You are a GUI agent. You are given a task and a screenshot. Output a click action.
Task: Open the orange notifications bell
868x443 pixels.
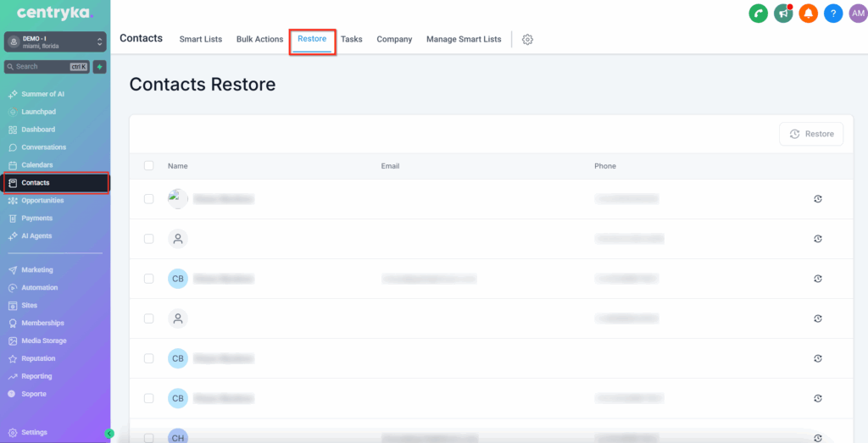click(x=808, y=14)
